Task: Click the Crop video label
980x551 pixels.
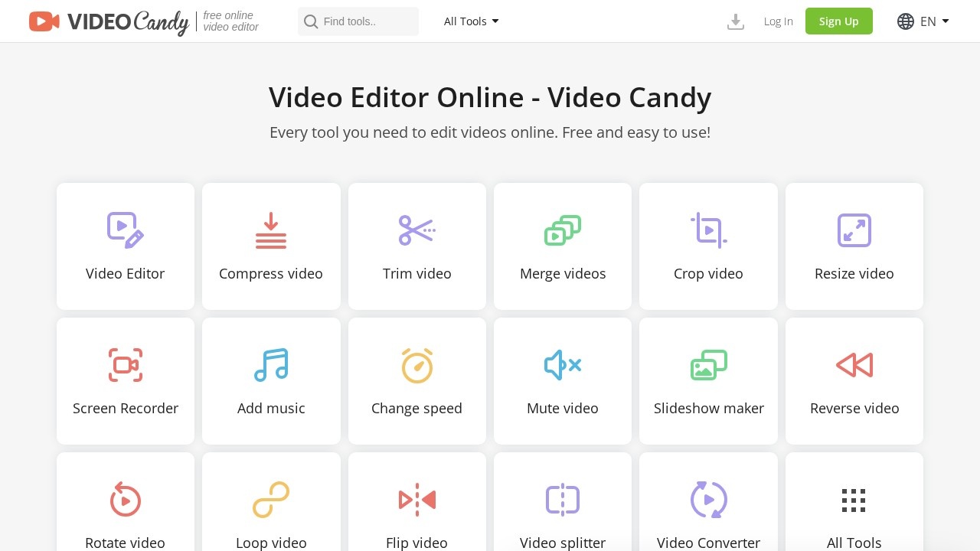Action: click(709, 273)
